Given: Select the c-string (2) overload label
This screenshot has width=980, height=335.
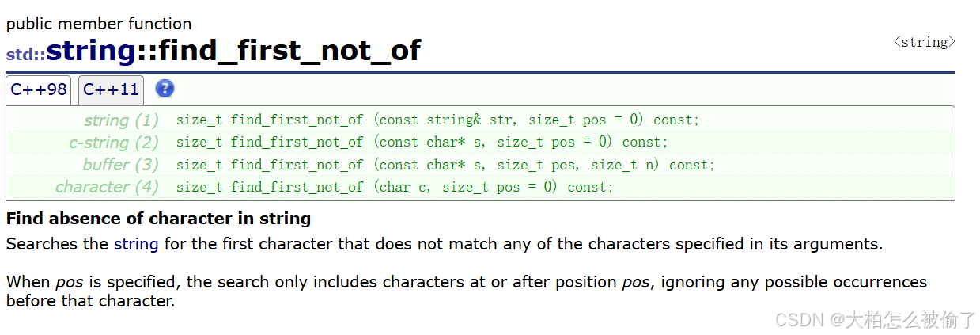Looking at the screenshot, I should [114, 143].
